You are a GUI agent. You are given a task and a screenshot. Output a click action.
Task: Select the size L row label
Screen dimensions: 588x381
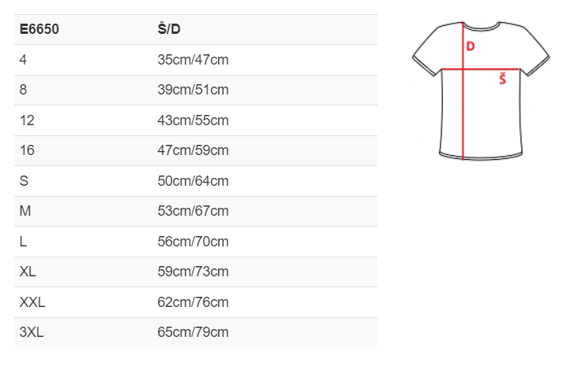(23, 242)
